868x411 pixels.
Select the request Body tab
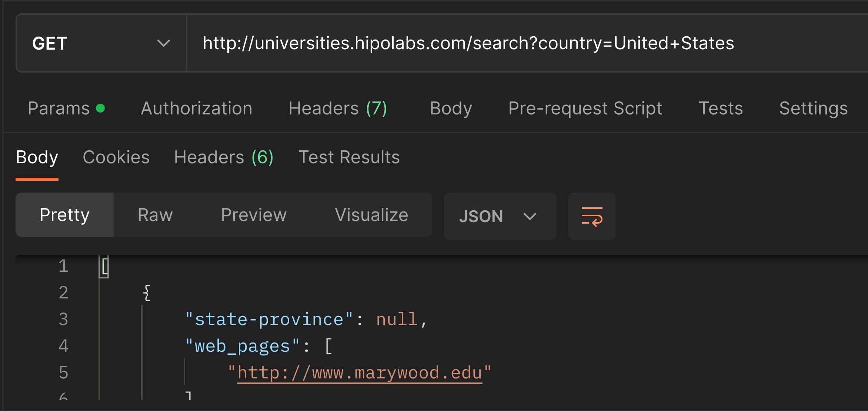[x=451, y=108]
